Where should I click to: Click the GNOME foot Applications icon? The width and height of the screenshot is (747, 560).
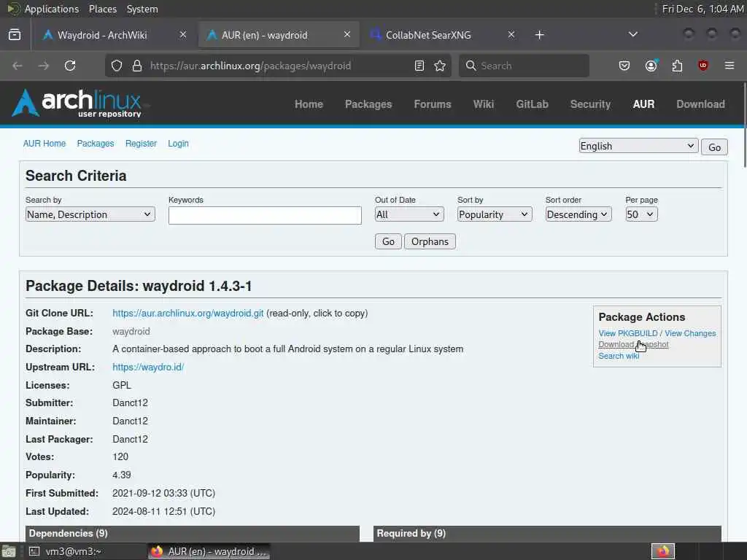[x=13, y=9]
